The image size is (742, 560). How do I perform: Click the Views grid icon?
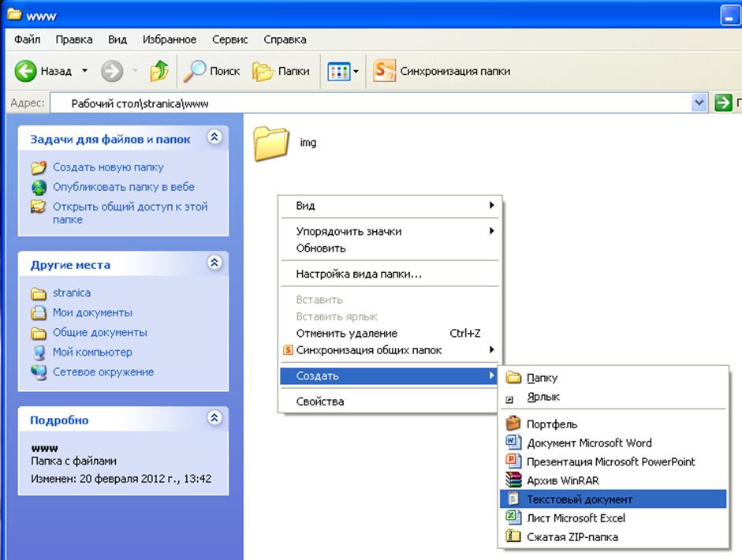click(x=339, y=72)
